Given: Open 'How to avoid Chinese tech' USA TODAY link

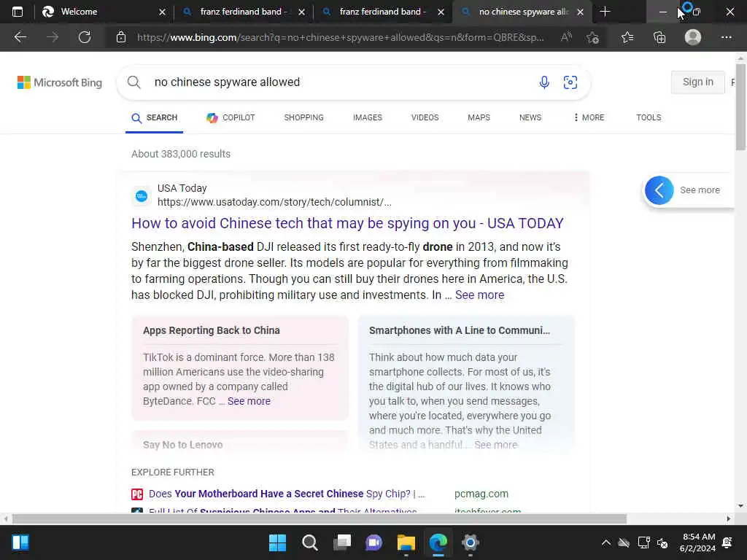Looking at the screenshot, I should tap(347, 223).
